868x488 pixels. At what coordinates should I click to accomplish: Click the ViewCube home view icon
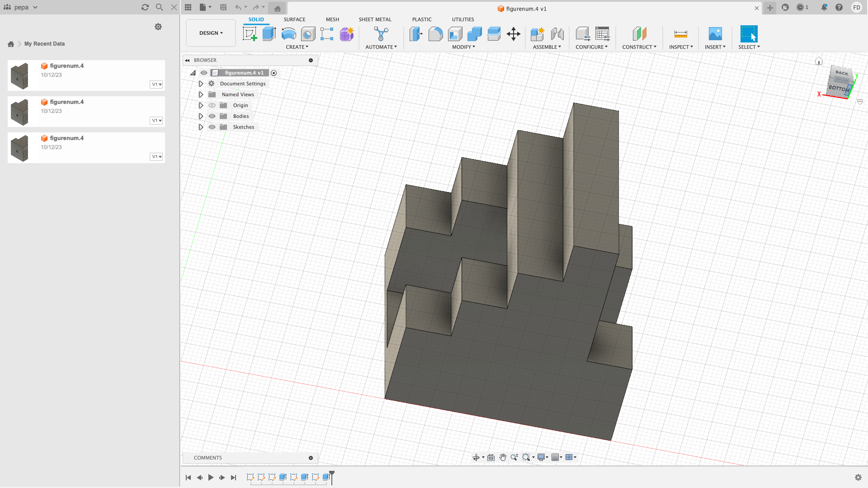(x=819, y=61)
